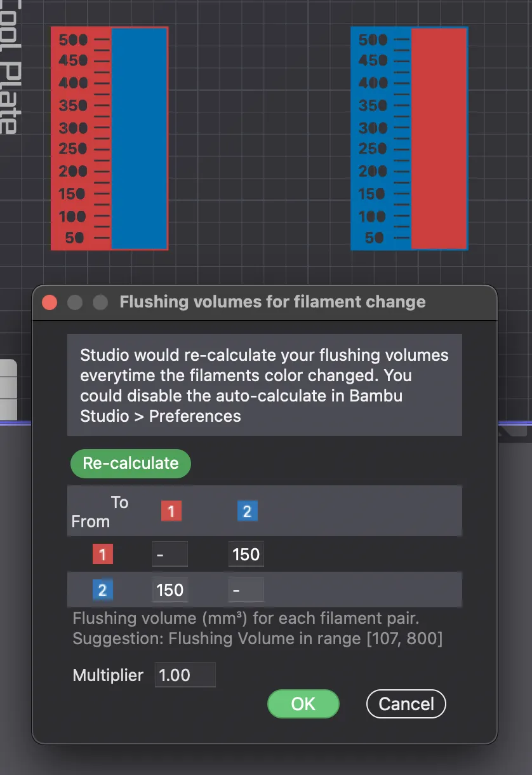Click the second gray window control in title bar
Screen dimensions: 532x775
[x=100, y=302]
